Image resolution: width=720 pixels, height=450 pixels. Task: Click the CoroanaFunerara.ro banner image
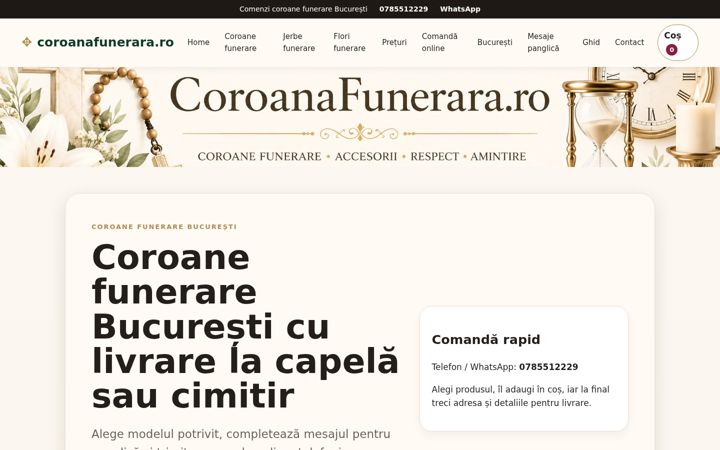360,117
